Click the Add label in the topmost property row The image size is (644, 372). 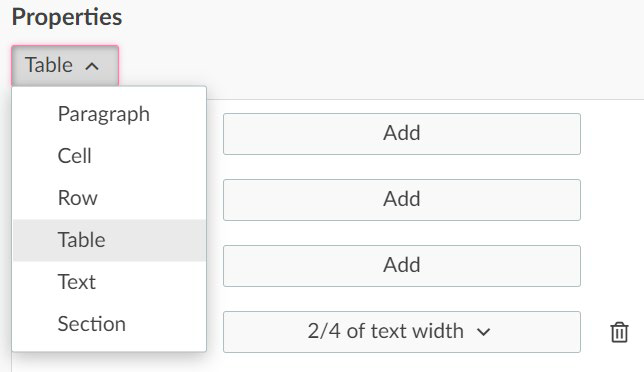pos(402,133)
